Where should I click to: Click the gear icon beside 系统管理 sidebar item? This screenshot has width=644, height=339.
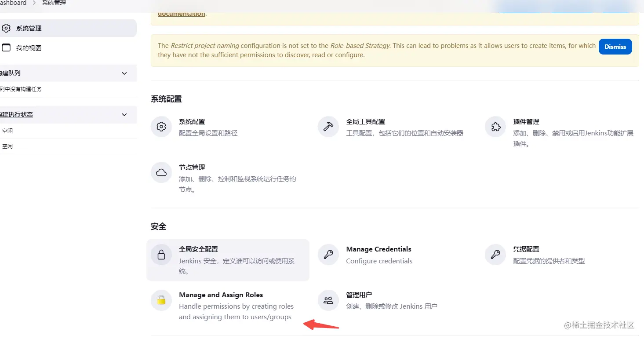click(x=6, y=28)
